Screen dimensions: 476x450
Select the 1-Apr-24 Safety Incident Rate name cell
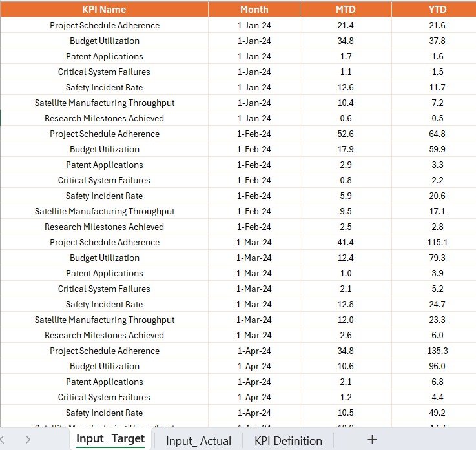pos(104,413)
